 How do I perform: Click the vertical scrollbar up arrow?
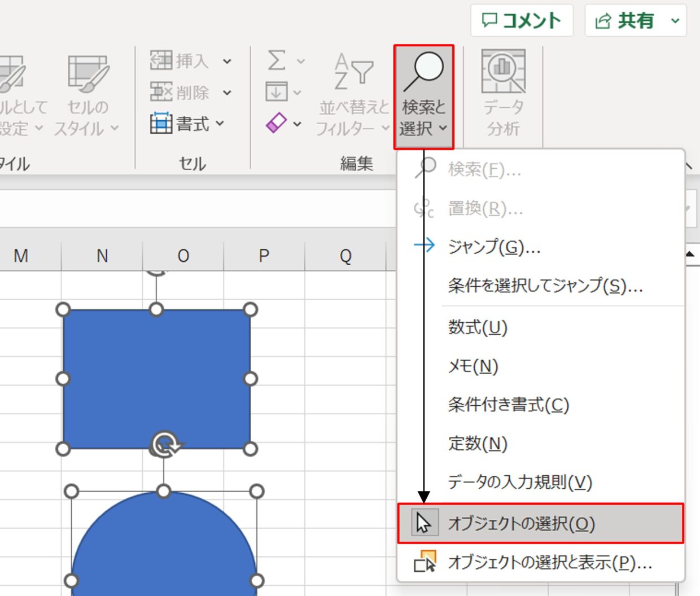point(690,255)
